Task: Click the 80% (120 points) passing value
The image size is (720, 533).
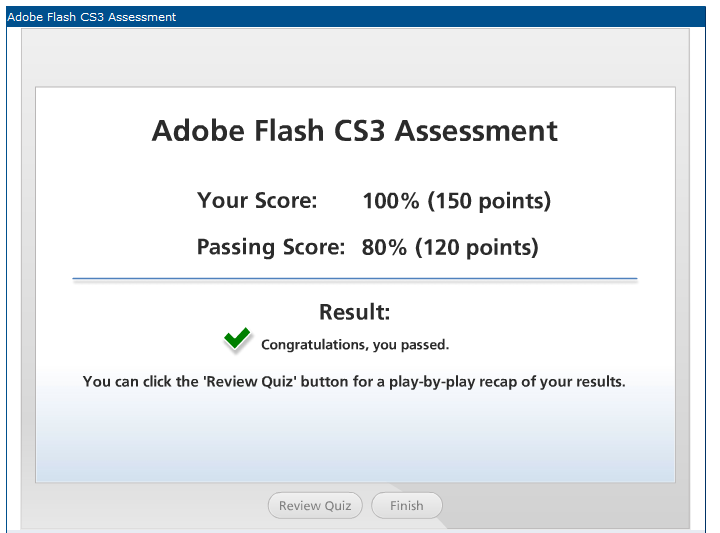Action: 450,247
